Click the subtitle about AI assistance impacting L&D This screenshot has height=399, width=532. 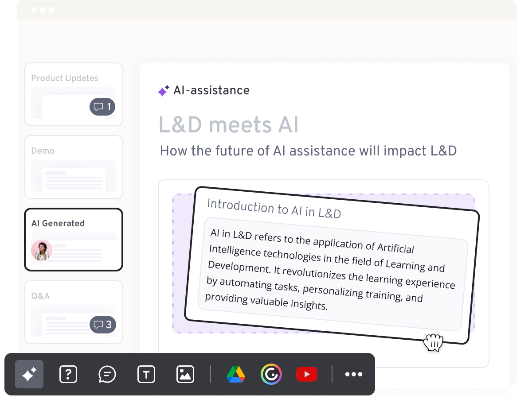tap(308, 151)
